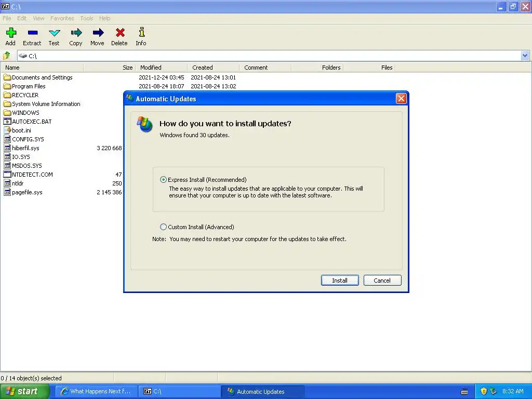Select System Volume Information folder icon
This screenshot has width=532, height=399.
pos(7,104)
